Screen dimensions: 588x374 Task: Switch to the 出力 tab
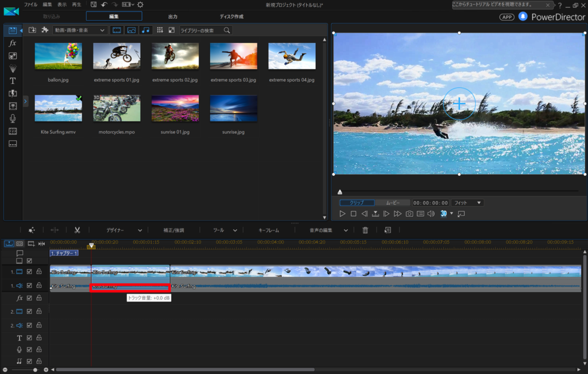(173, 17)
